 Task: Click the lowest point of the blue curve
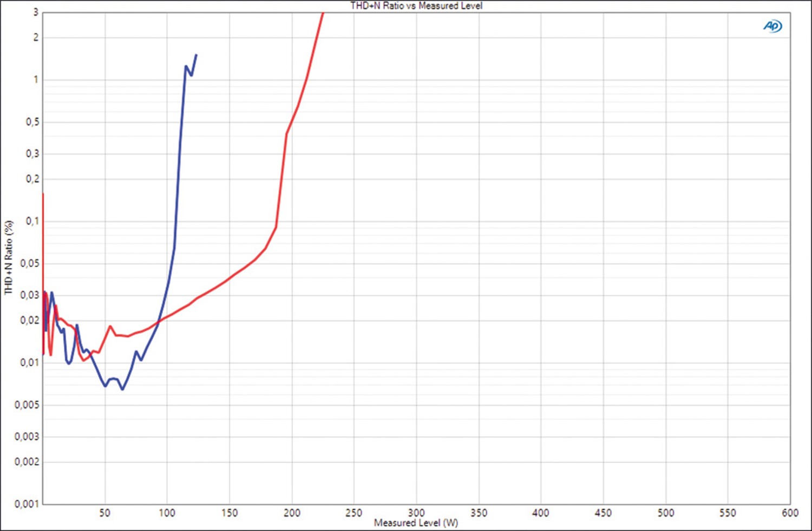122,389
